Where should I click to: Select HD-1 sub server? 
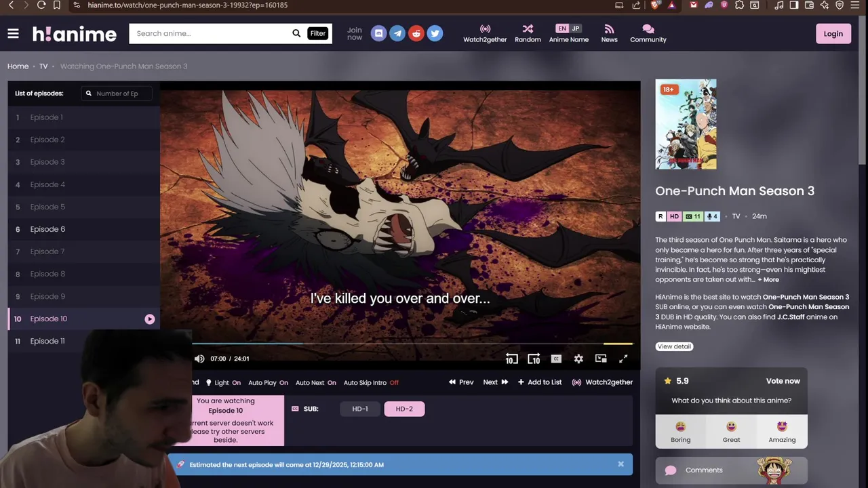pos(360,409)
